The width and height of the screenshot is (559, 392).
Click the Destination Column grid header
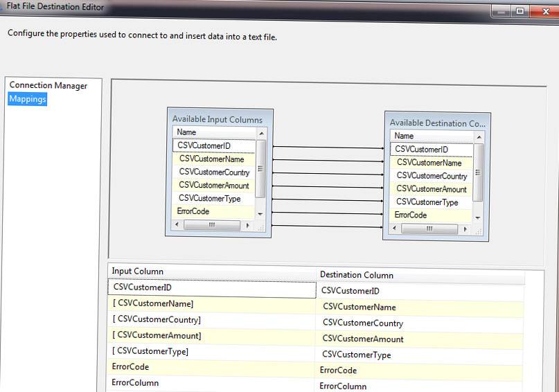pos(420,276)
